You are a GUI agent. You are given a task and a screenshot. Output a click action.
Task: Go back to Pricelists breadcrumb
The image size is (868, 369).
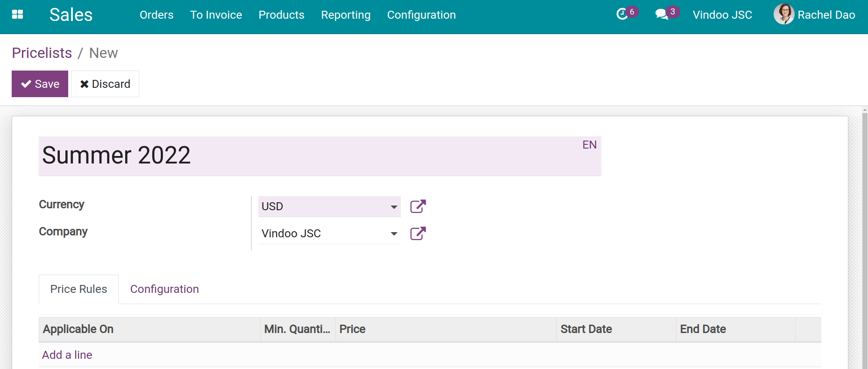[42, 53]
